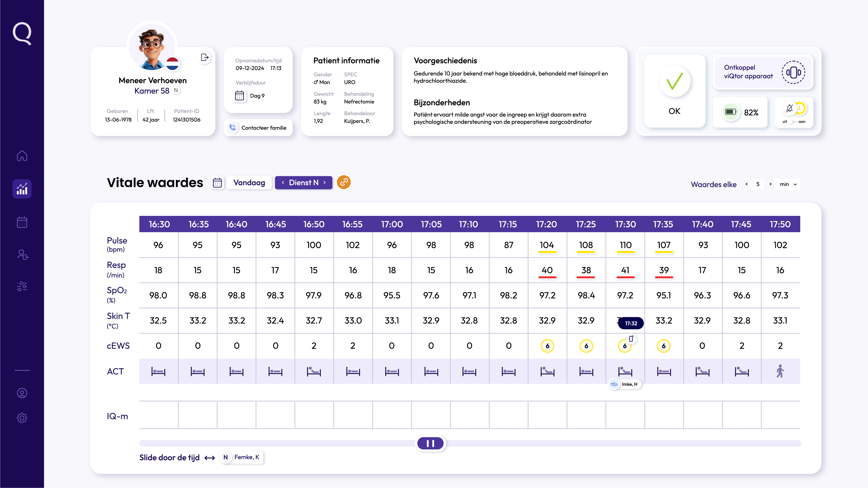Screen dimensions: 868x488
Task: Open the home page from sidebar
Action: [22, 156]
